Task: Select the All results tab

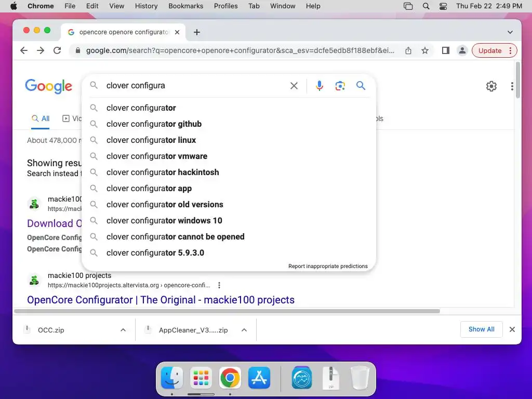Action: point(41,119)
